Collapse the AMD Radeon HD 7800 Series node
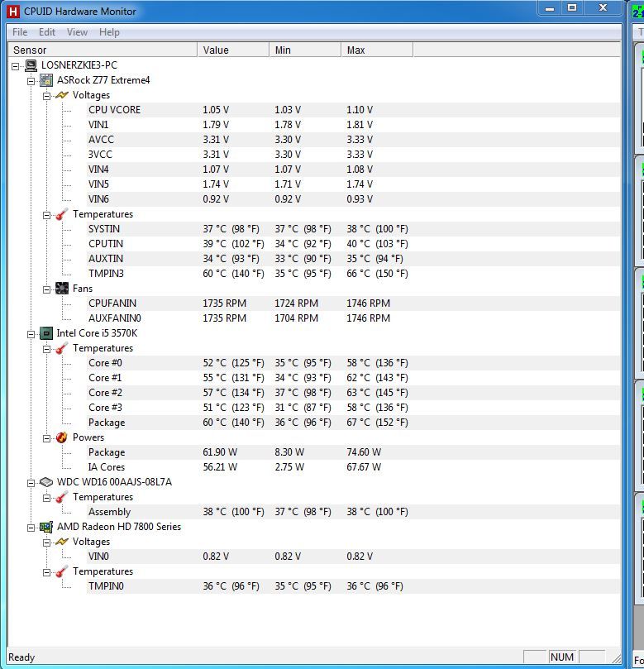The image size is (644, 669). (x=31, y=527)
